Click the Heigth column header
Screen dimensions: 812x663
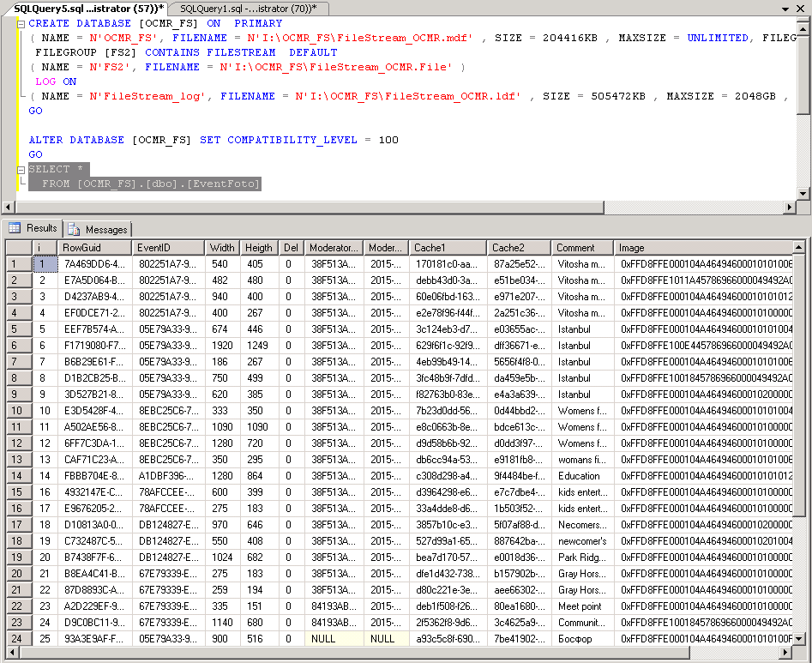point(259,248)
